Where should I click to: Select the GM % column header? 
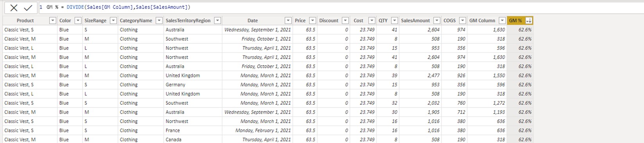coord(515,20)
